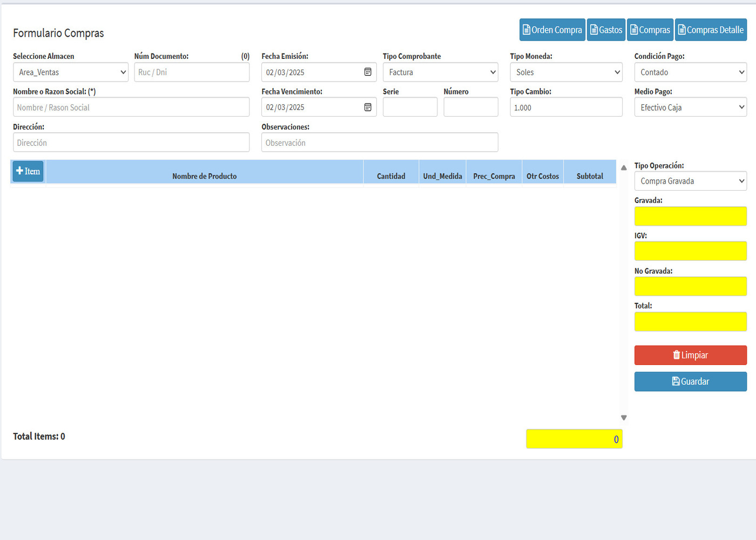The width and height of the screenshot is (756, 540).
Task: Navigate to the Compras button
Action: tap(650, 30)
